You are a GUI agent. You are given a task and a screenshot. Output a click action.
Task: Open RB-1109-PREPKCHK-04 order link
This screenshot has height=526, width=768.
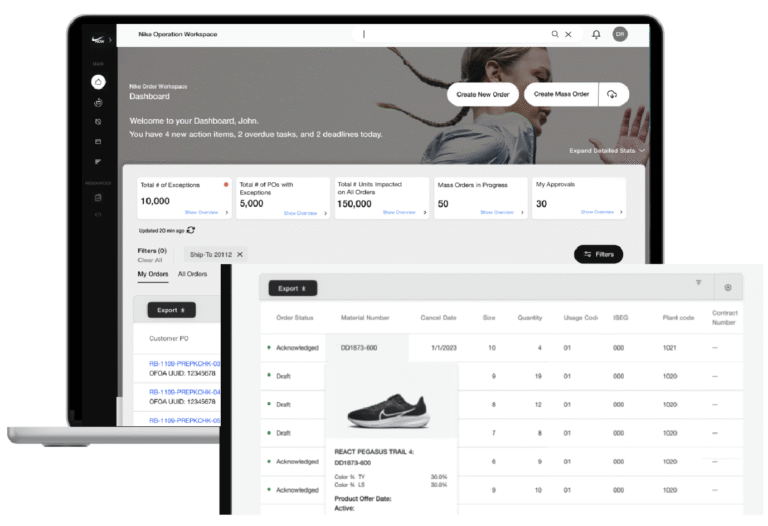pyautogui.click(x=185, y=392)
